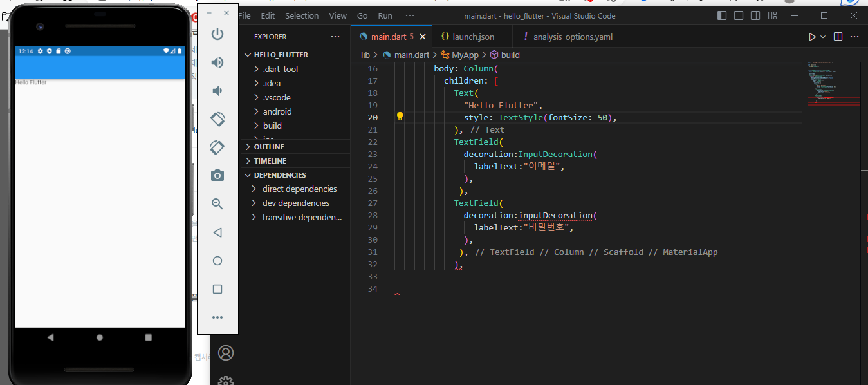The width and height of the screenshot is (868, 385).
Task: Select the emulator zoom magnifier icon
Action: pyautogui.click(x=217, y=204)
